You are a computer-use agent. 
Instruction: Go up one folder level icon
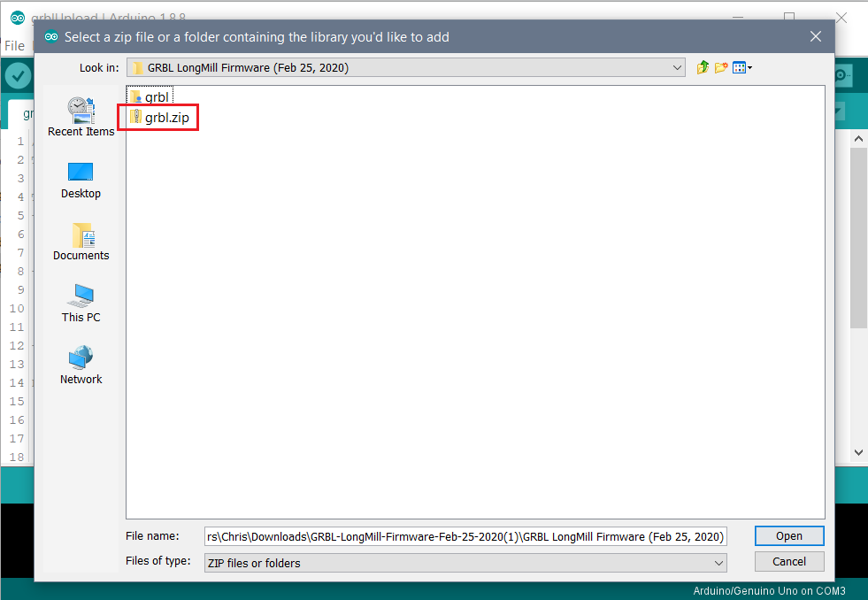(703, 67)
